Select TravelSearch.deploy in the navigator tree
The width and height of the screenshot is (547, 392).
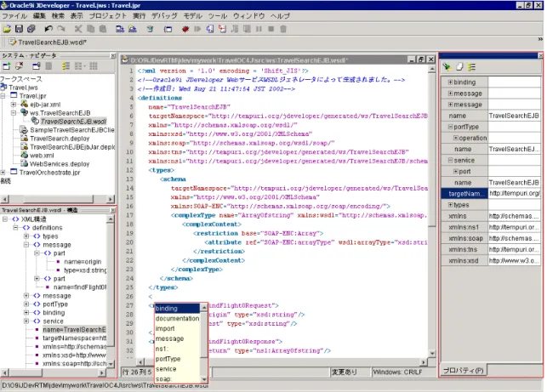click(x=60, y=139)
